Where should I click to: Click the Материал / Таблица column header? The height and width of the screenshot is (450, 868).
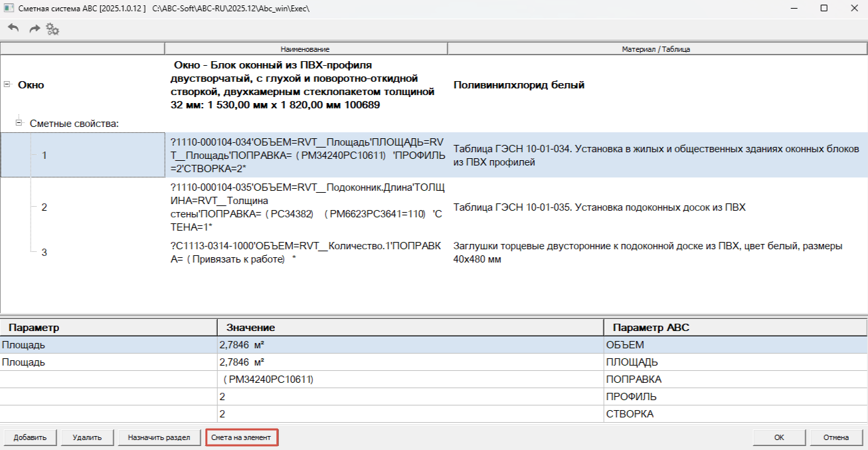click(x=656, y=49)
